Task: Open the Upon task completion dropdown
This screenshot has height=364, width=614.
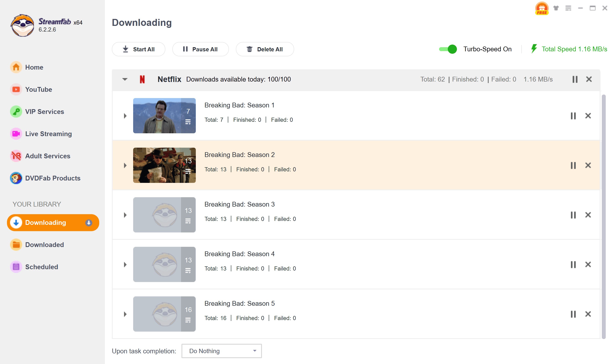Action: tap(221, 351)
